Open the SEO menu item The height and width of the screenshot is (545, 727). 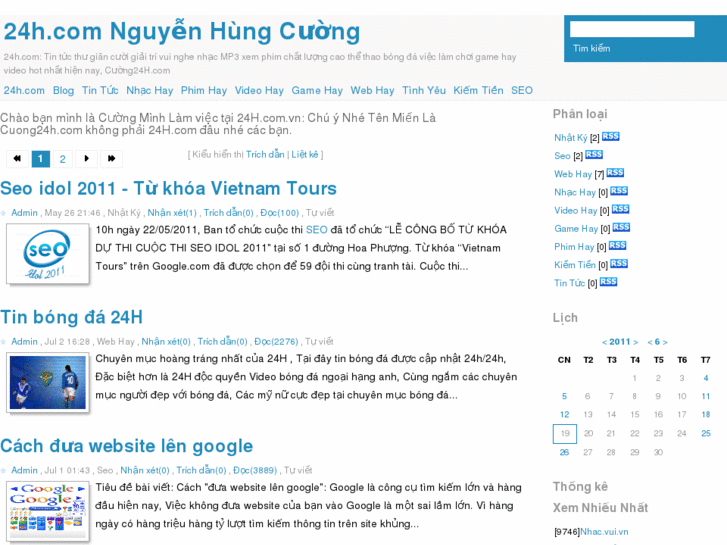coord(522,90)
